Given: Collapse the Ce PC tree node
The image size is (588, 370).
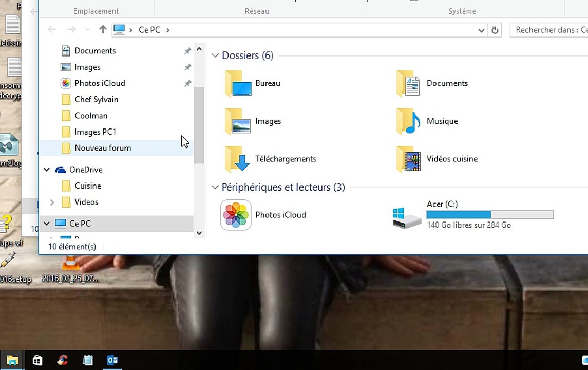Looking at the screenshot, I should [x=47, y=223].
